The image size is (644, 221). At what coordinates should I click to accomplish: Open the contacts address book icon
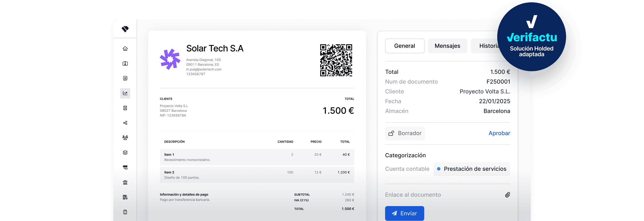click(125, 78)
